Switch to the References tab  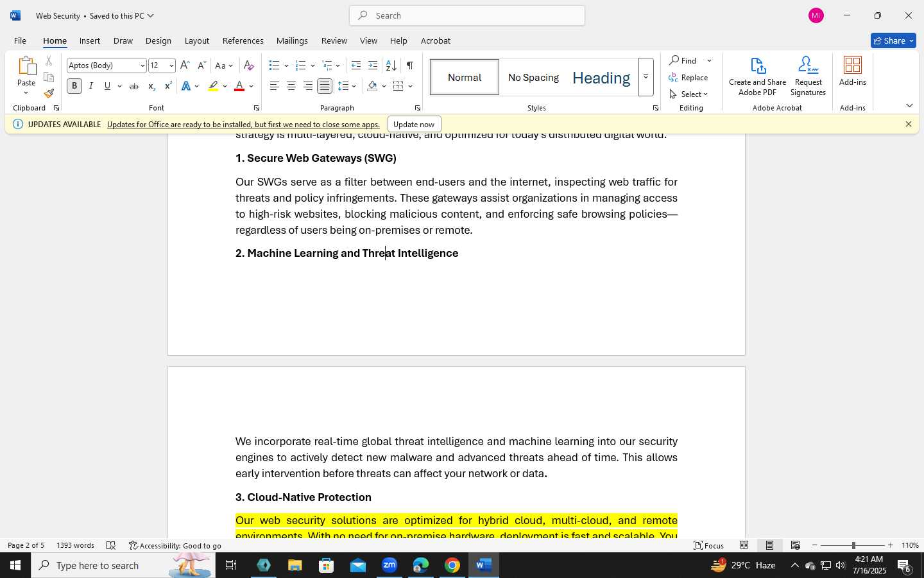coord(243,40)
